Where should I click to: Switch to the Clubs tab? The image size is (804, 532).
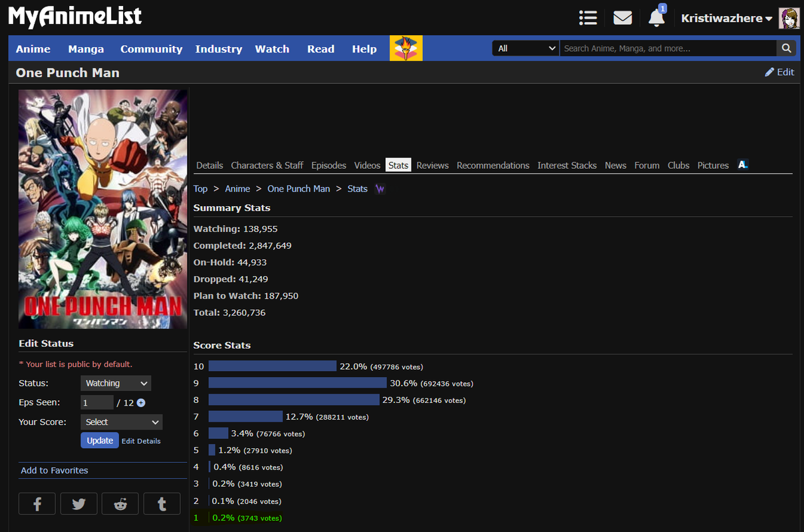(678, 165)
